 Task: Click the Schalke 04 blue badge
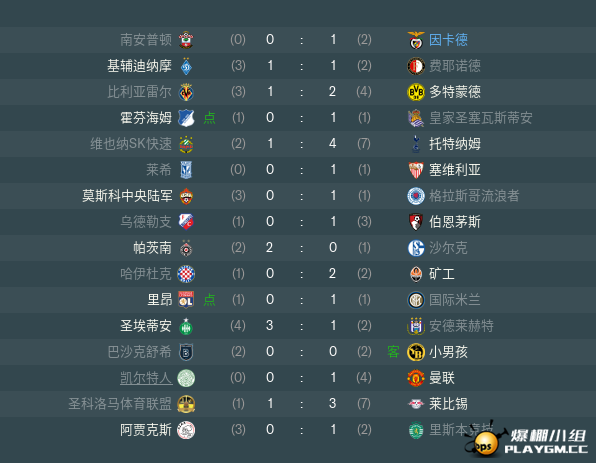416,248
